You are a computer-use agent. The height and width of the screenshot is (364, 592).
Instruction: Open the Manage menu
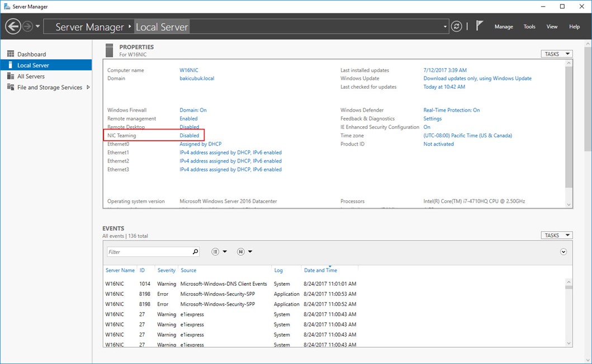pos(504,27)
